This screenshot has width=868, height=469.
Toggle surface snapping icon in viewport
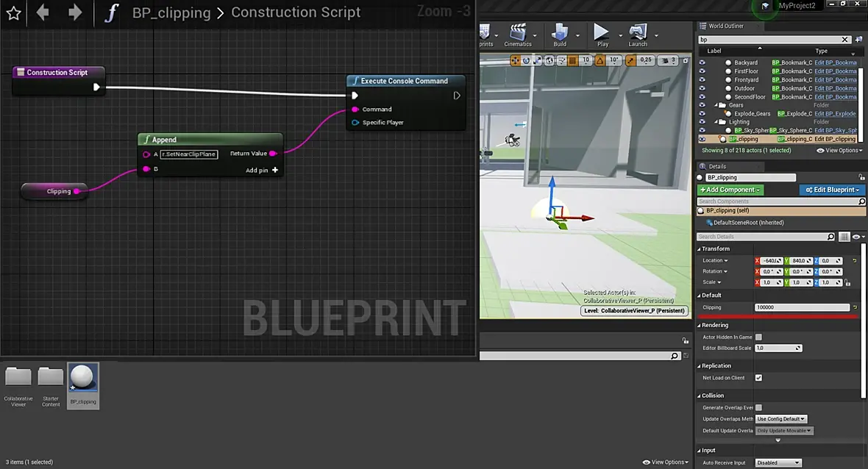click(561, 60)
